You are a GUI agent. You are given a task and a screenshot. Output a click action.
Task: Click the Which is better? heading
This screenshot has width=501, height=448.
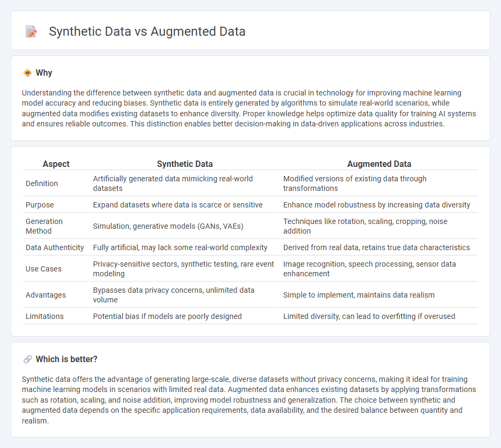pos(67,359)
